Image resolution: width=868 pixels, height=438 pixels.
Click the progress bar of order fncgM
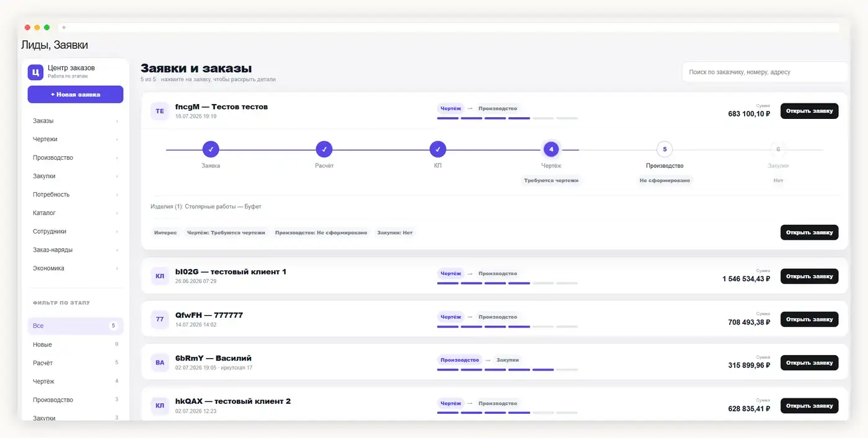pos(507,118)
